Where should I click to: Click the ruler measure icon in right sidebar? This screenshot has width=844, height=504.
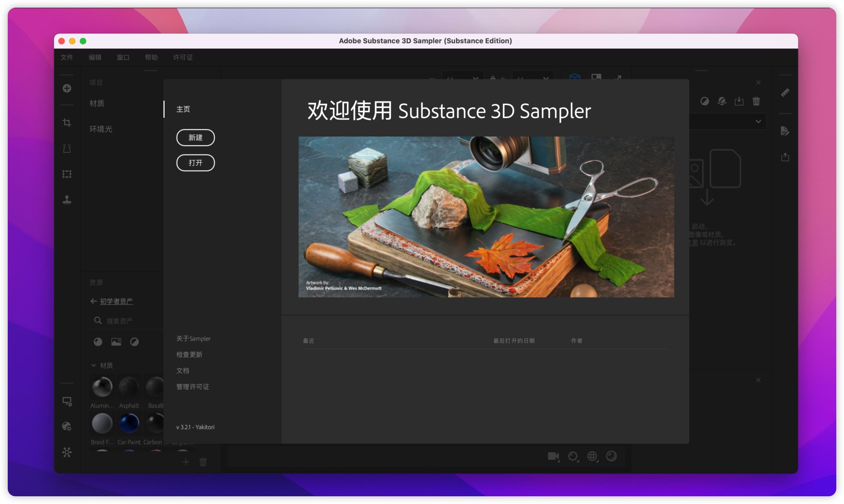[x=785, y=93]
